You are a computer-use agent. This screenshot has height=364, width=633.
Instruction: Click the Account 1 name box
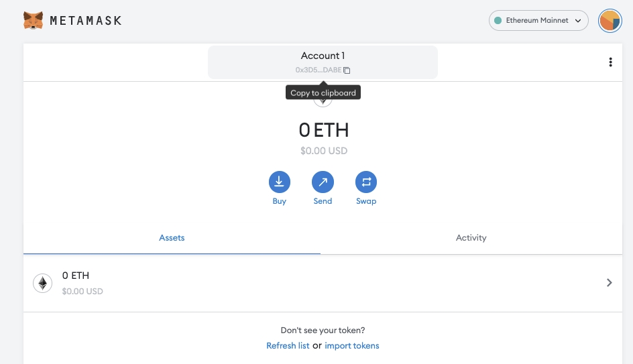(323, 62)
